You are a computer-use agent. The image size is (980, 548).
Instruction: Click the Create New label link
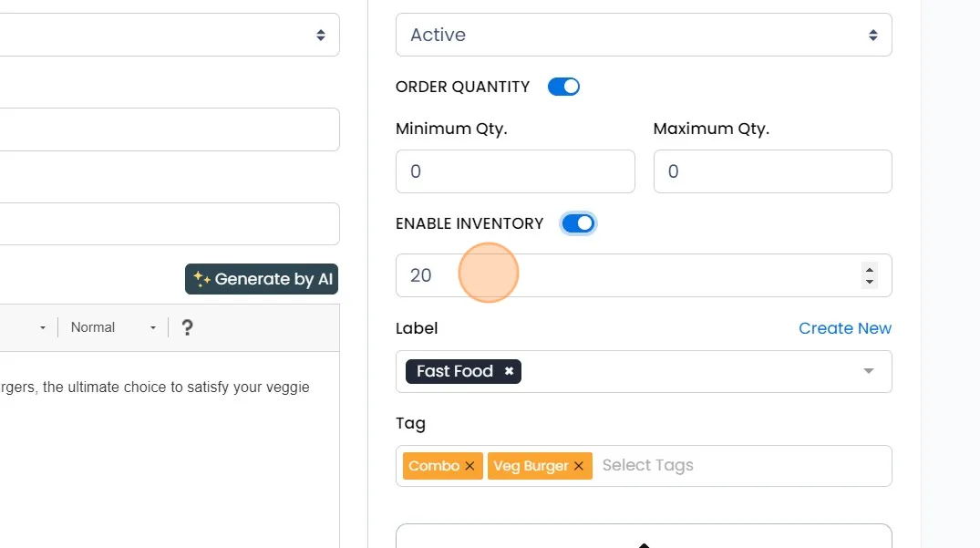coord(845,328)
